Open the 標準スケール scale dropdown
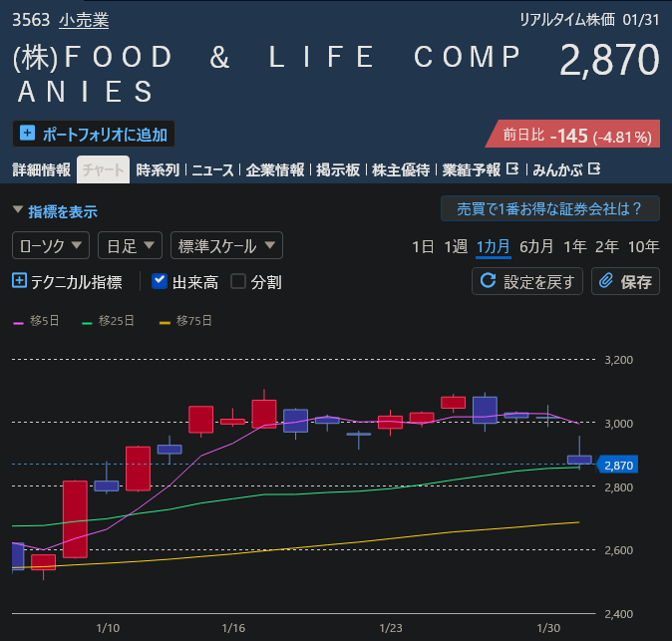Screen dimensions: 672x641 click(x=226, y=245)
